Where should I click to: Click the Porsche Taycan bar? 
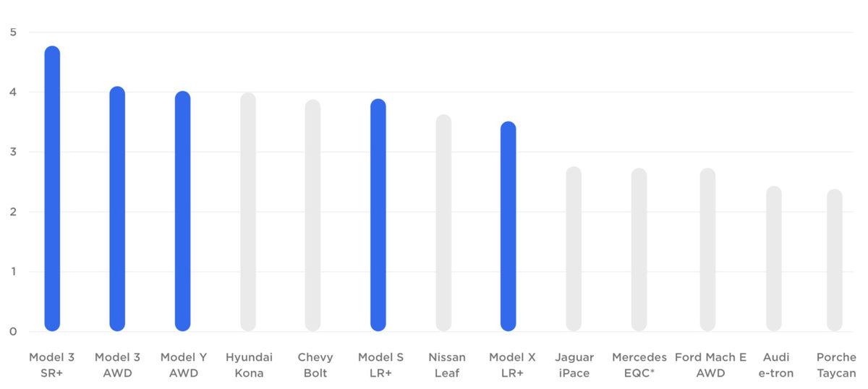(x=835, y=260)
